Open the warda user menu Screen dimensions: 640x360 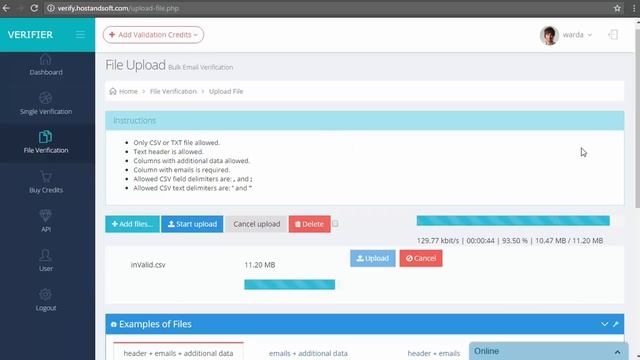click(577, 35)
